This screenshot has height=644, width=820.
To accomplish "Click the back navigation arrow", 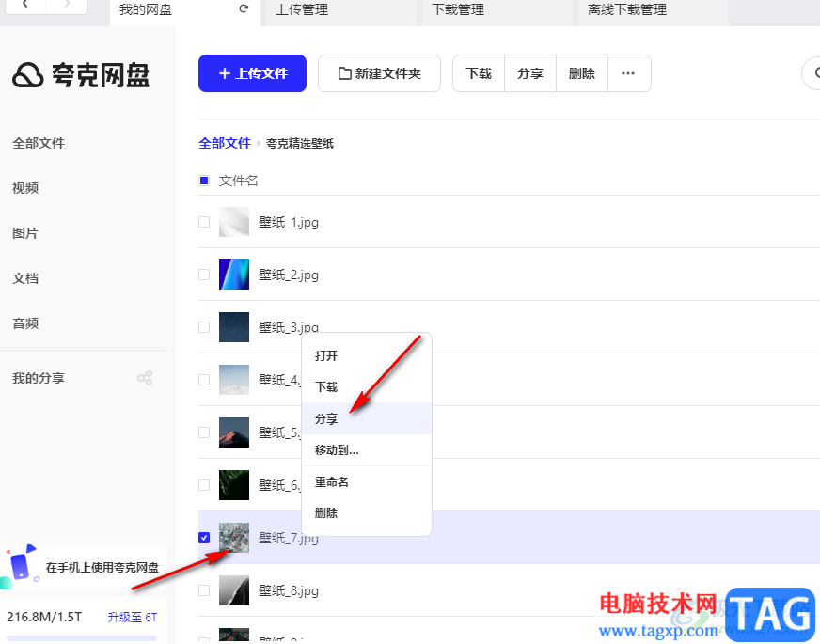I will click(x=25, y=6).
